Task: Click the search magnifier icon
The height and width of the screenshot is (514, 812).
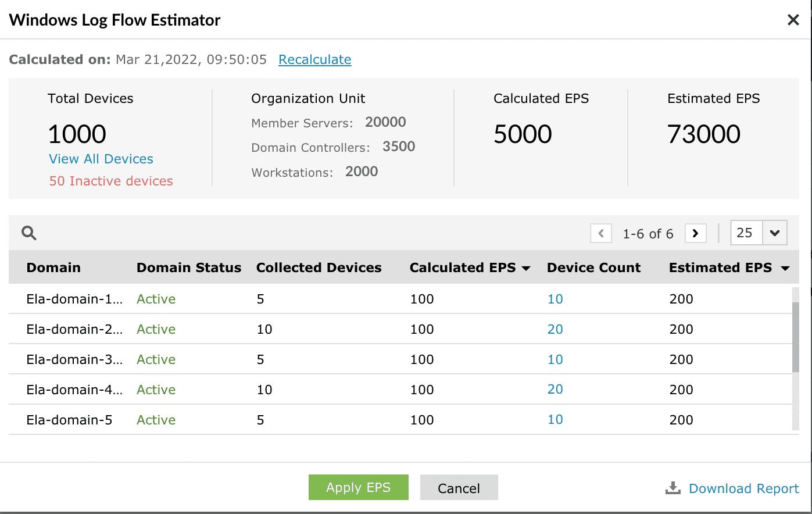Action: [x=29, y=233]
